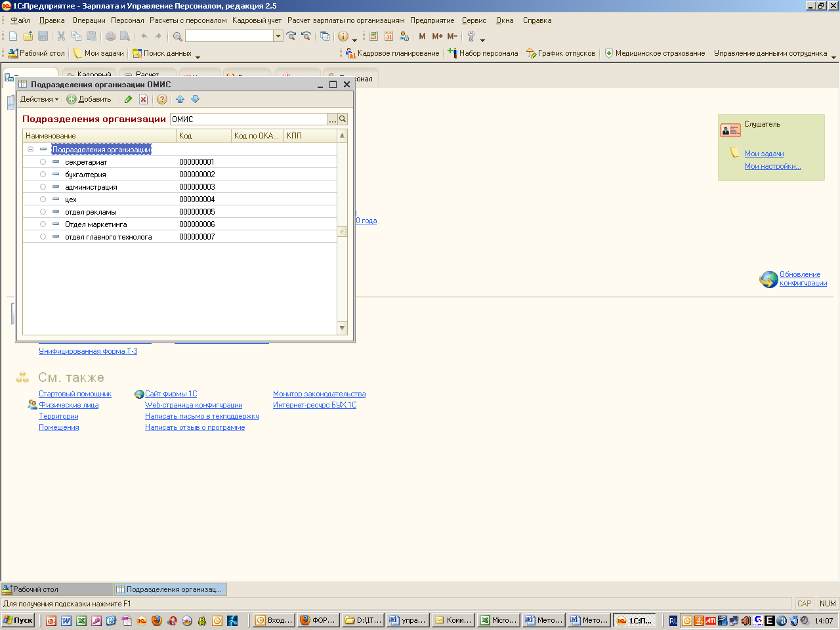Click the list scrollbar down arrow
The width and height of the screenshot is (840, 630).
tap(342, 328)
